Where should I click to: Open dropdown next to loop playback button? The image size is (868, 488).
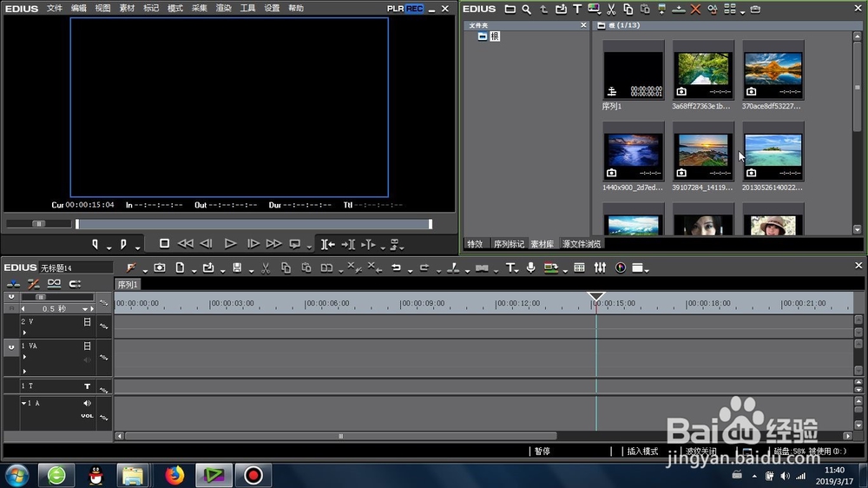pyautogui.click(x=310, y=247)
